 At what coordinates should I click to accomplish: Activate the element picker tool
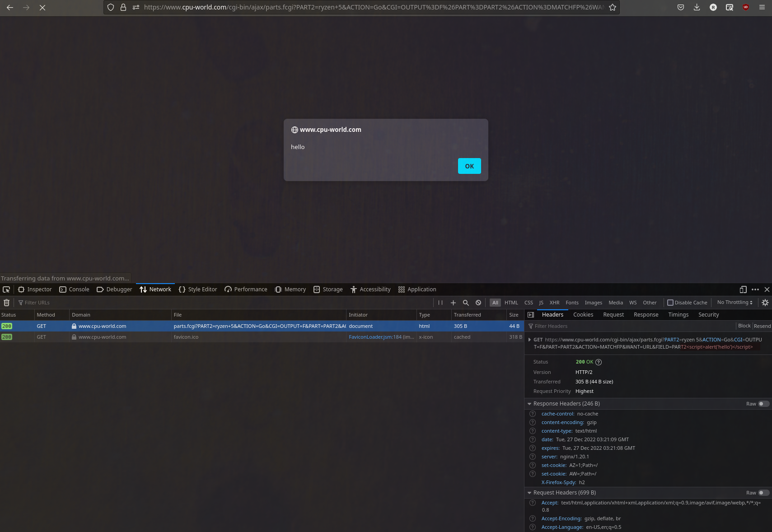[x=6, y=289]
